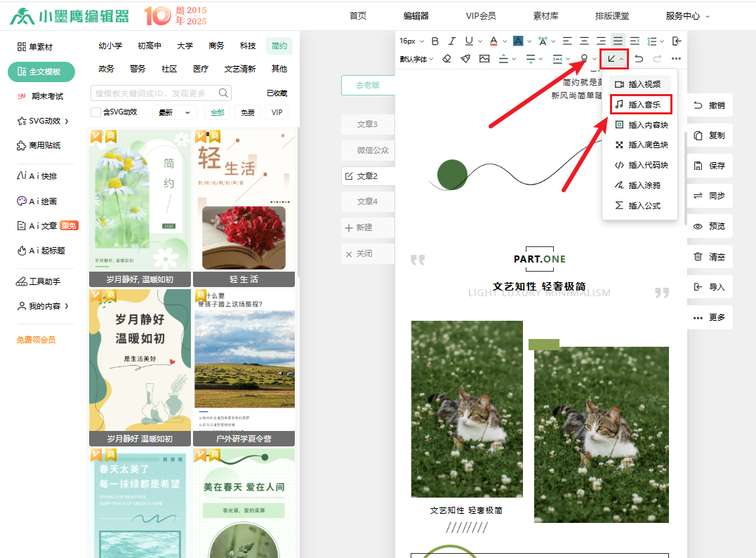
Task: Expand the 默认字体 font family dropdown
Action: coord(416,59)
